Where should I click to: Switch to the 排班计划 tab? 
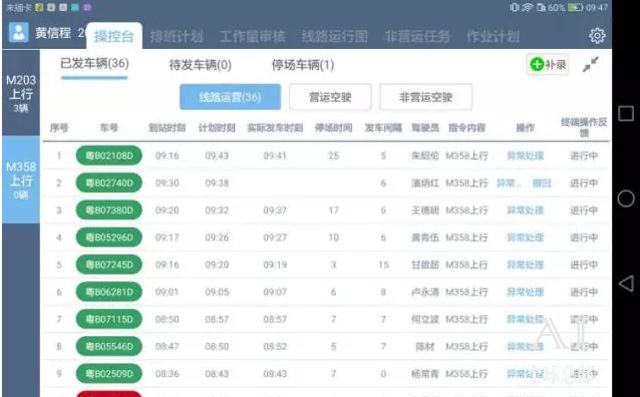pos(176,37)
